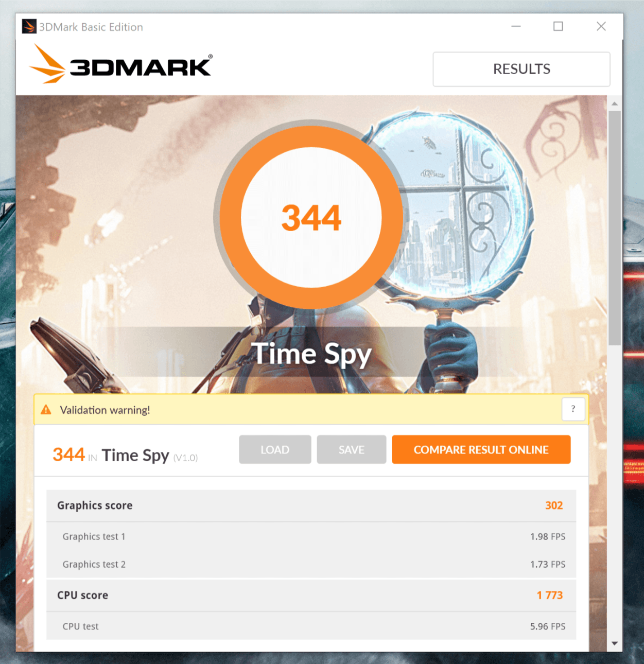Select the CPU score header row

tap(311, 595)
